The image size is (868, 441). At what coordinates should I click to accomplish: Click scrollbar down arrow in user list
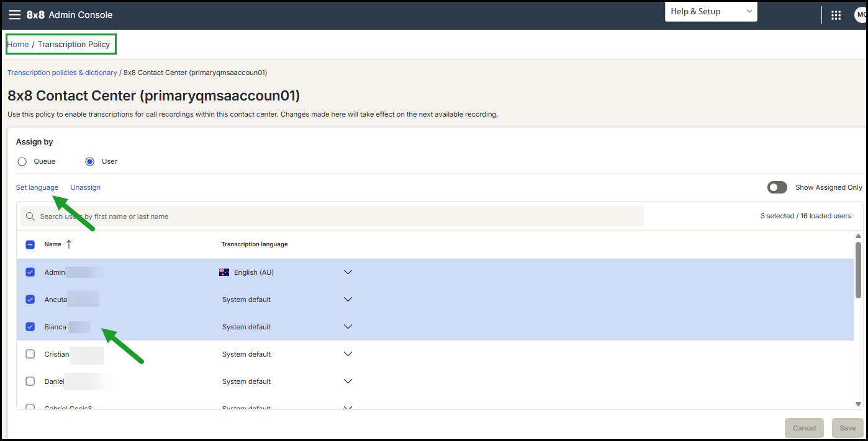click(858, 404)
